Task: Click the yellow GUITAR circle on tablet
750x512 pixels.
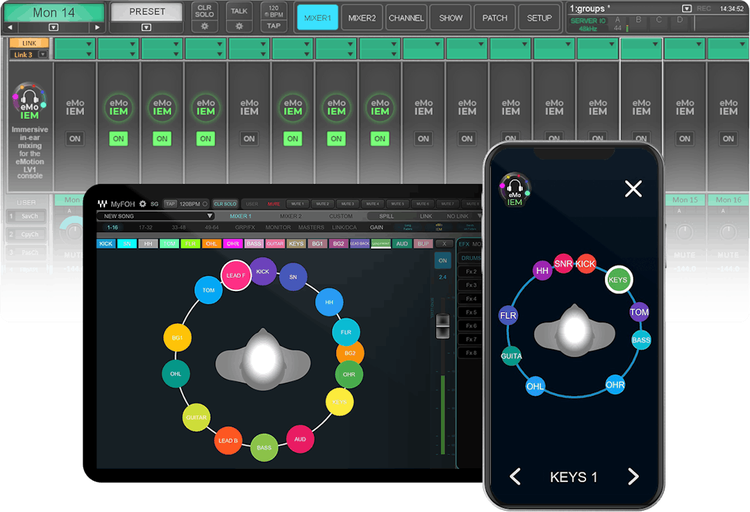Action: point(196,416)
